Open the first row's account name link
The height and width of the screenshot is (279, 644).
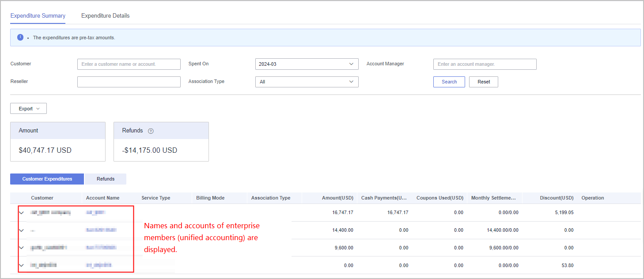point(96,213)
